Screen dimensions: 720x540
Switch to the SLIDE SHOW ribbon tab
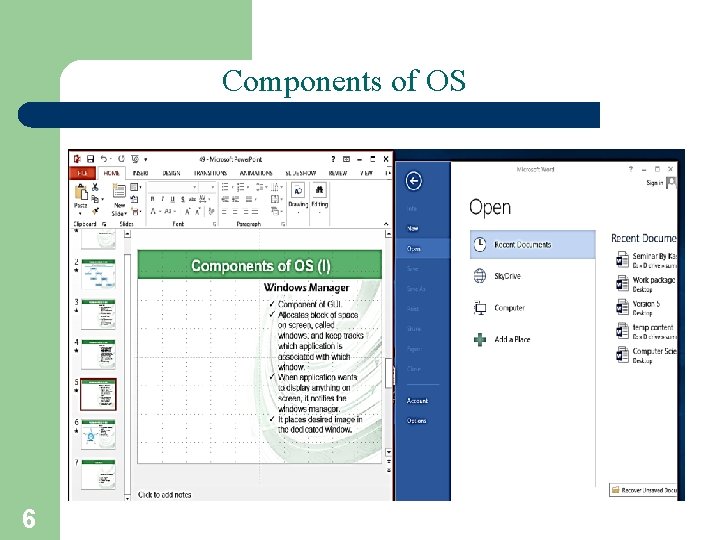(301, 173)
